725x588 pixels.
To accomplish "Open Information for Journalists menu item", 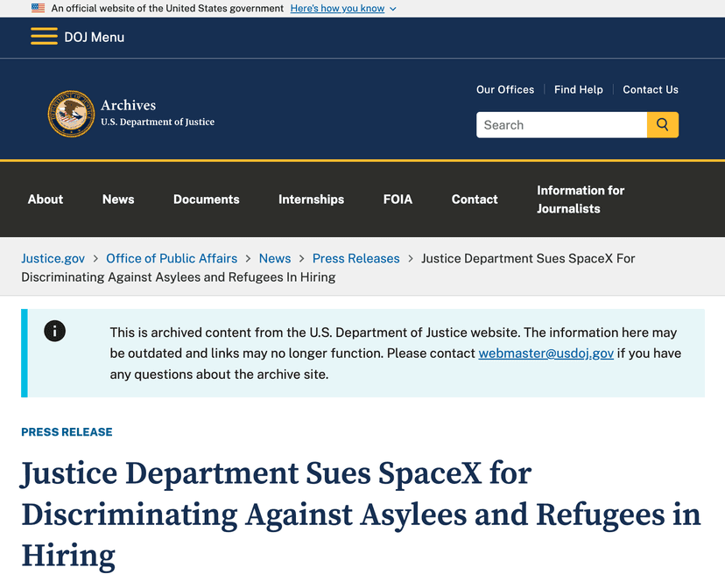I will 580,199.
